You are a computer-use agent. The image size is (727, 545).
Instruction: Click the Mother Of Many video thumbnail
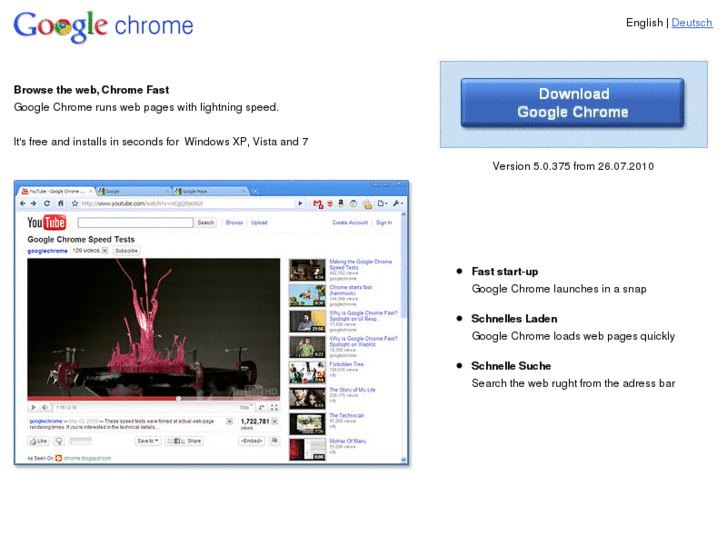(x=307, y=449)
